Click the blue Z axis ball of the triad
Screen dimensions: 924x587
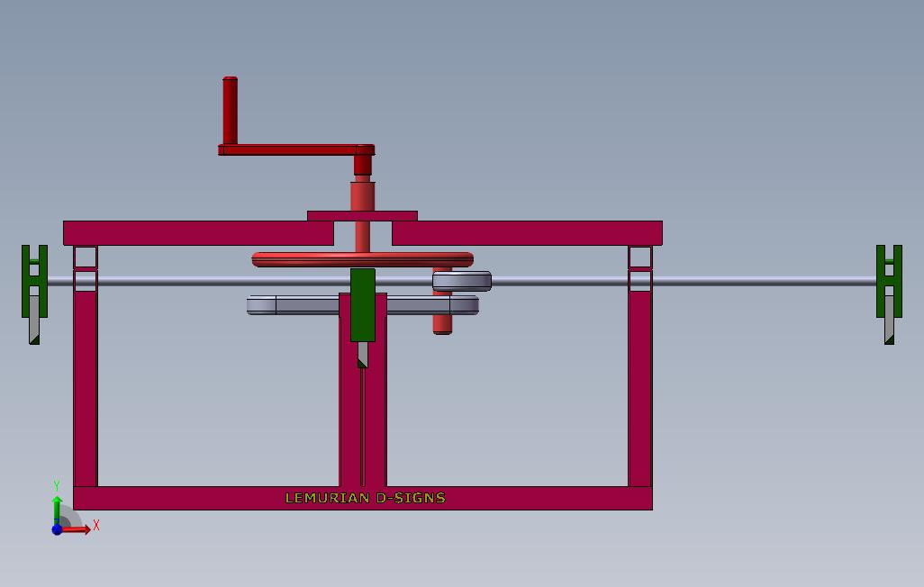(x=57, y=529)
